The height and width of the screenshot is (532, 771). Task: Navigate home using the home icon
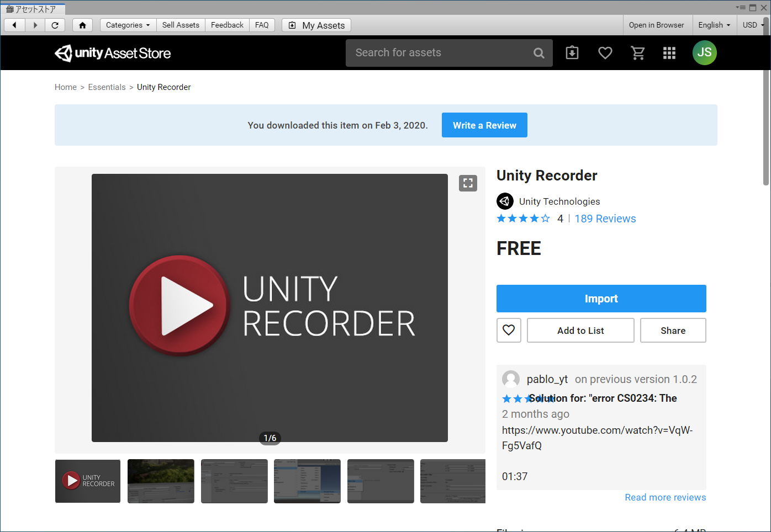click(x=82, y=25)
